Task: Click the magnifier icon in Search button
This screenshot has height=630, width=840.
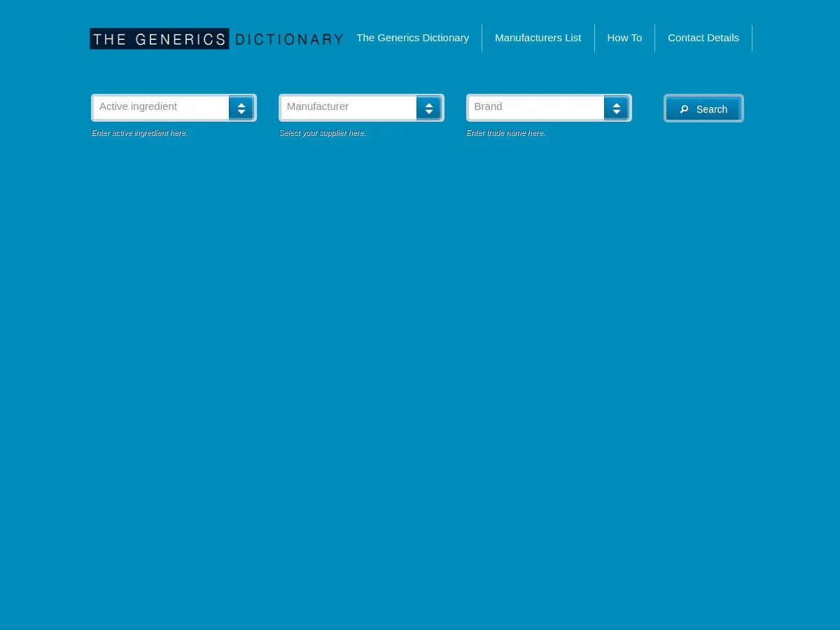Action: point(684,109)
